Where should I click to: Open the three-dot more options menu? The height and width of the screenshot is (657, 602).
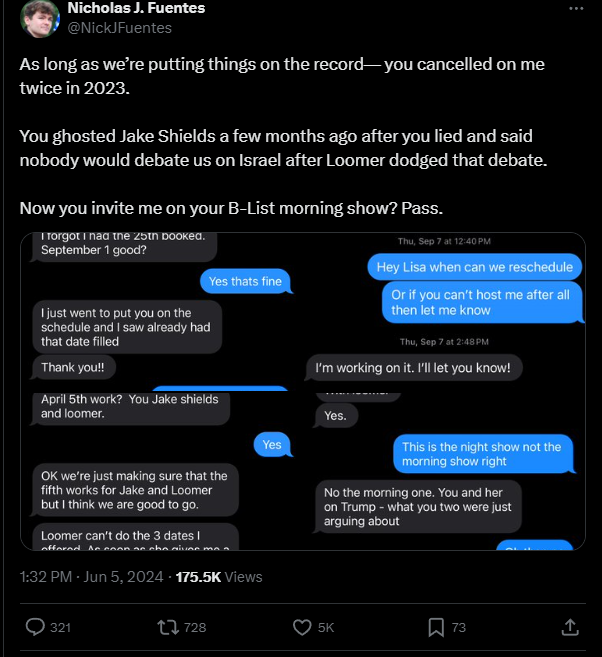coord(575,9)
